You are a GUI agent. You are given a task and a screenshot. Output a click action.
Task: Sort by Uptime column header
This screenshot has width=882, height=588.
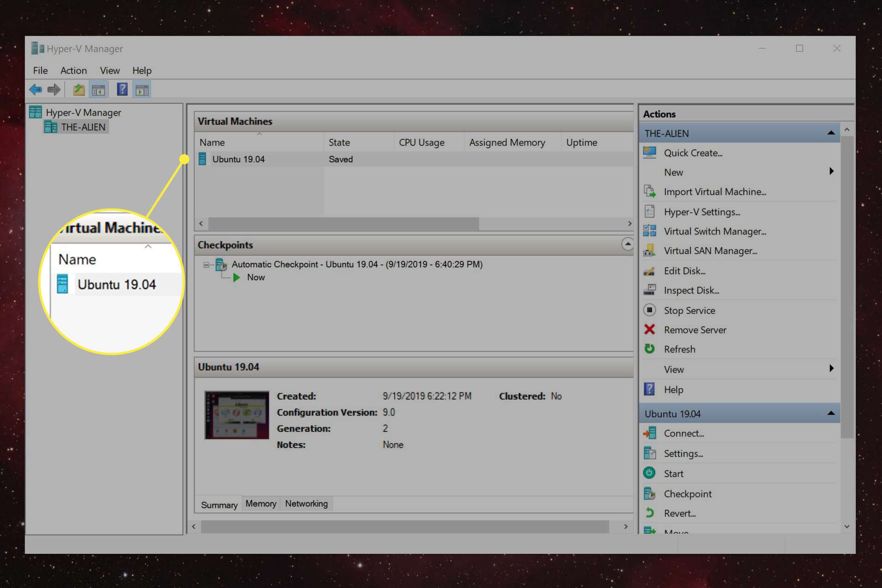[x=597, y=143]
